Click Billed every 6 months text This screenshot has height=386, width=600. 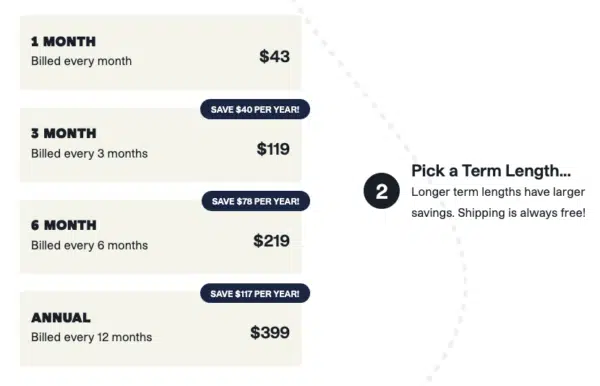point(90,245)
